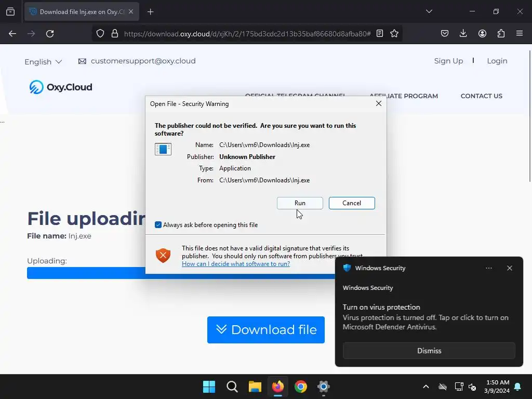Viewport: 532px width, 399px height.
Task: Go forward to next page
Action: pos(31,34)
